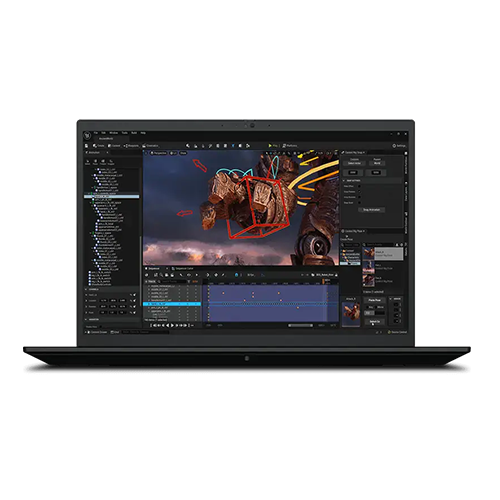Viewport: 500px width, 500px height.
Task: Toggle the Keep Offset checkbox
Action: [x=359, y=186]
